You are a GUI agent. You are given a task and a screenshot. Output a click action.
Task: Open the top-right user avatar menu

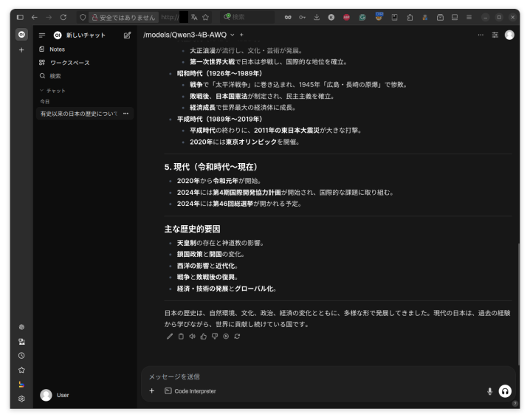click(509, 35)
